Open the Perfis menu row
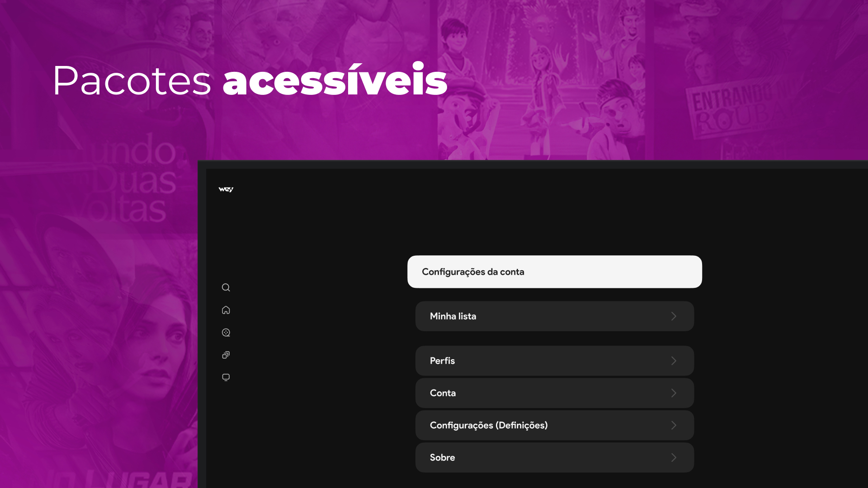This screenshot has height=488, width=868. pos(554,361)
